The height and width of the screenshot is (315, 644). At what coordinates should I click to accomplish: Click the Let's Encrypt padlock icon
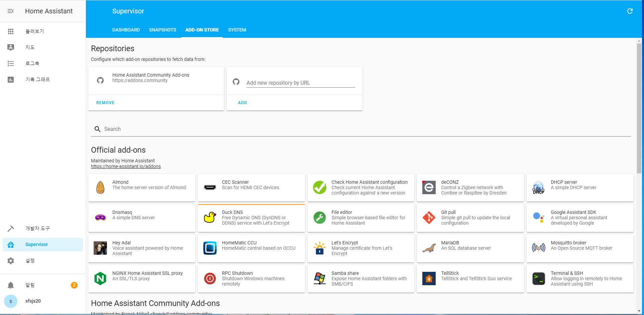click(320, 248)
